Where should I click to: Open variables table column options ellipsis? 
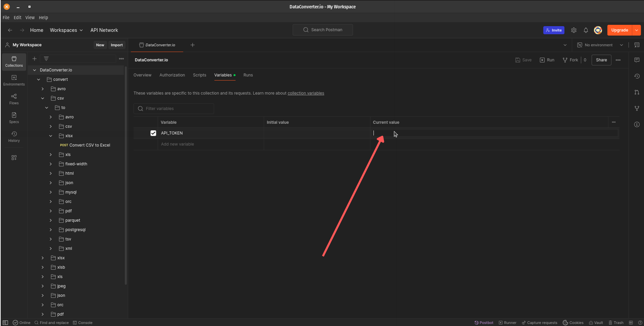click(613, 122)
